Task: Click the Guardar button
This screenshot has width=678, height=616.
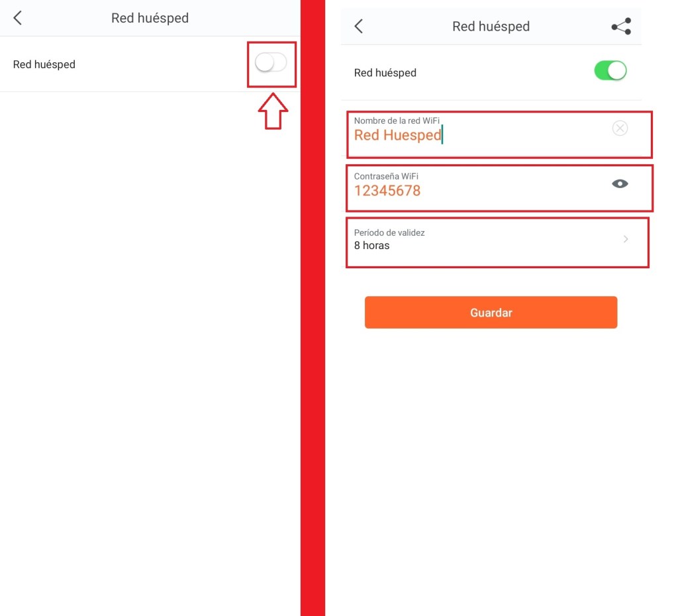Action: 491,313
